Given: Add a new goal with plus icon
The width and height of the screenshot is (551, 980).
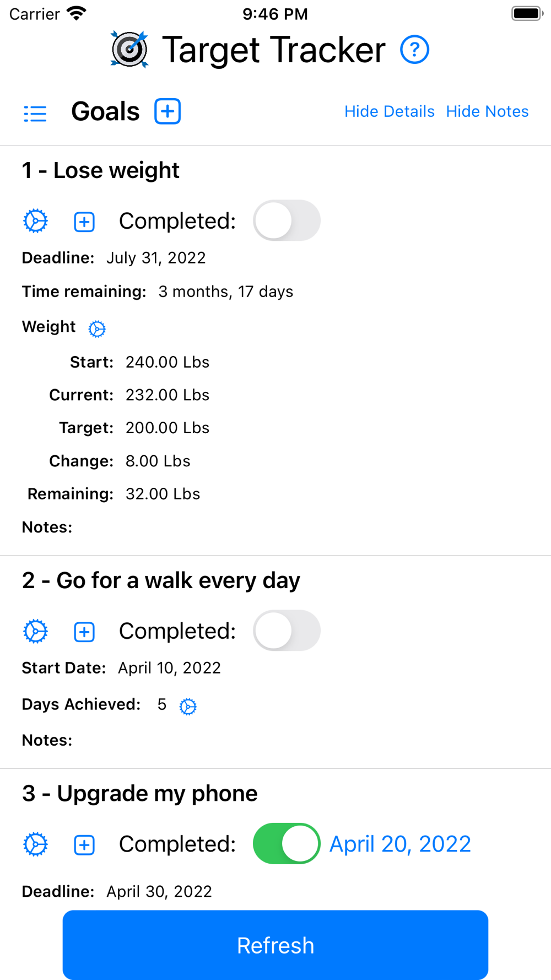Looking at the screenshot, I should [168, 111].
